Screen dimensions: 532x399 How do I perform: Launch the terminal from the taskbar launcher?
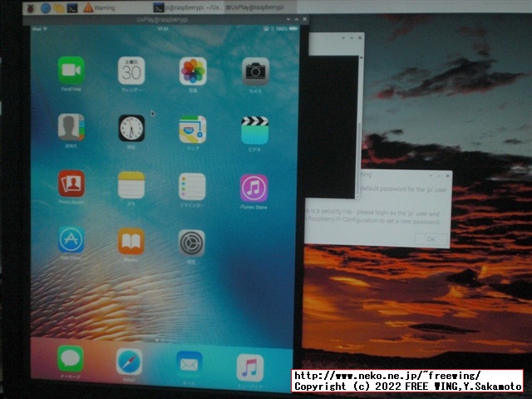click(x=72, y=7)
